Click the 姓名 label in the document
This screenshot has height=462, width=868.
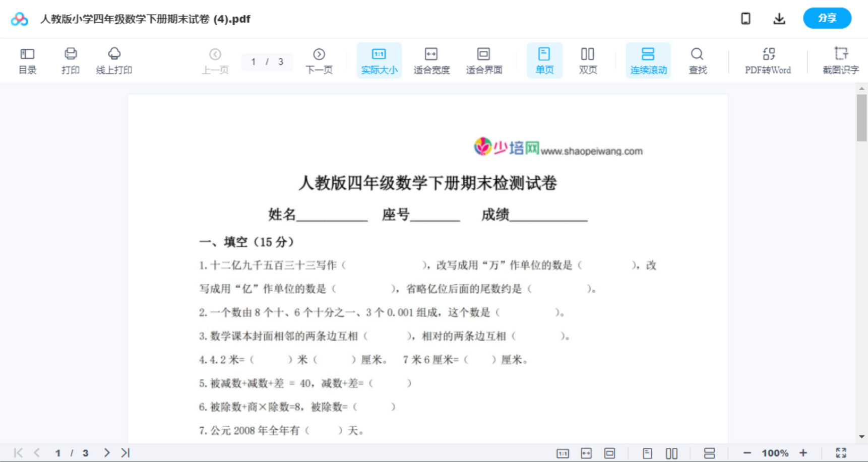282,215
